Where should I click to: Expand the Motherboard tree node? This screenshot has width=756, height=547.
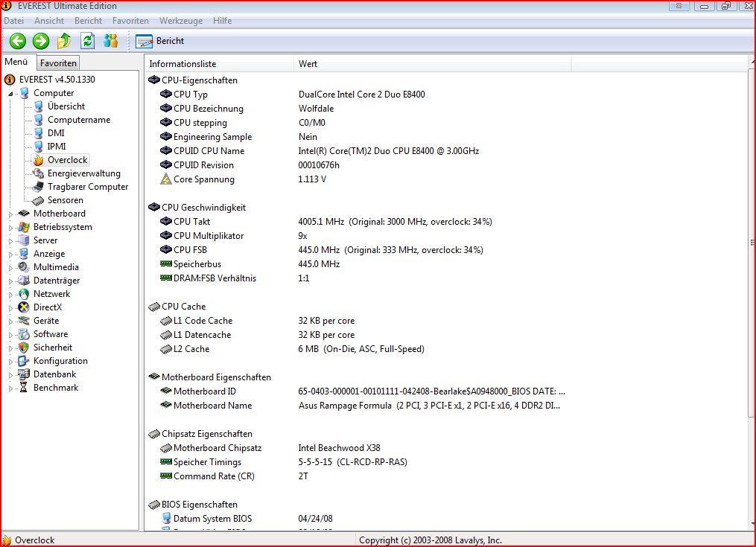(10, 214)
